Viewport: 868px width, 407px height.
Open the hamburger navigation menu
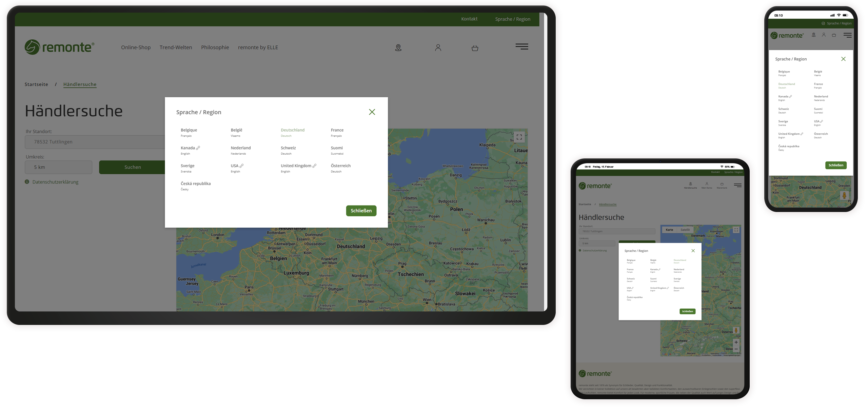pos(522,46)
